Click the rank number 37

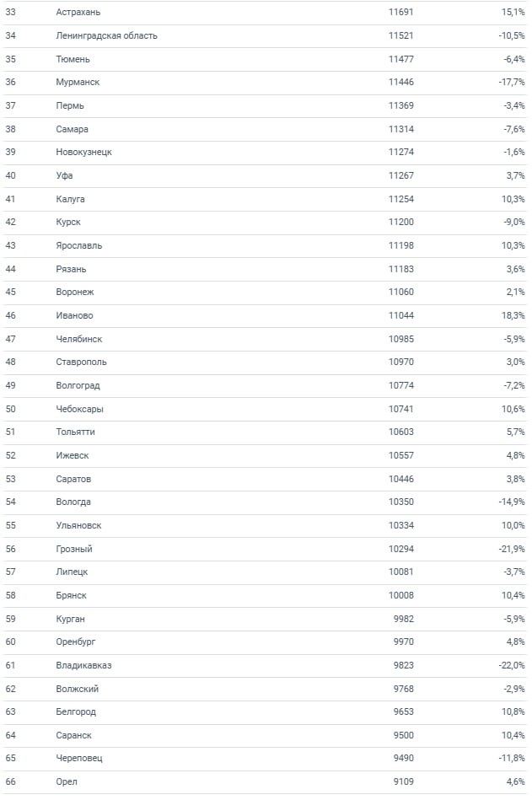(10, 106)
